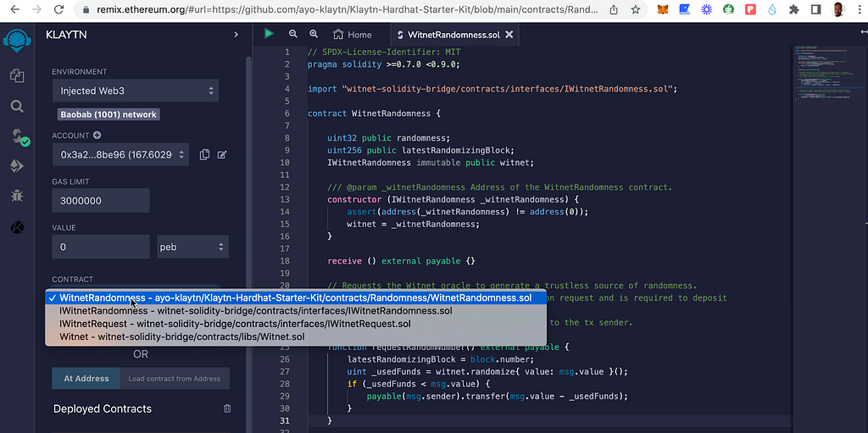
Task: Open the Remix home logo icon
Action: tap(17, 41)
